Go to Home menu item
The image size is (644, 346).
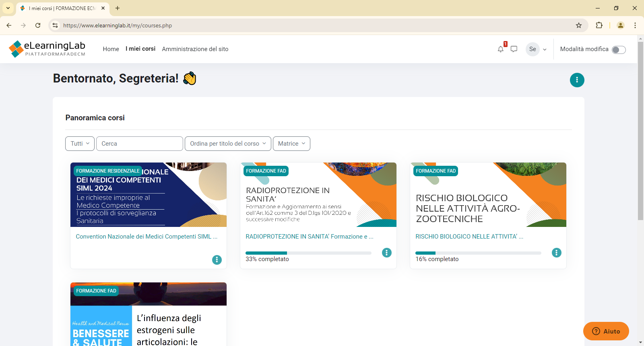pos(111,49)
